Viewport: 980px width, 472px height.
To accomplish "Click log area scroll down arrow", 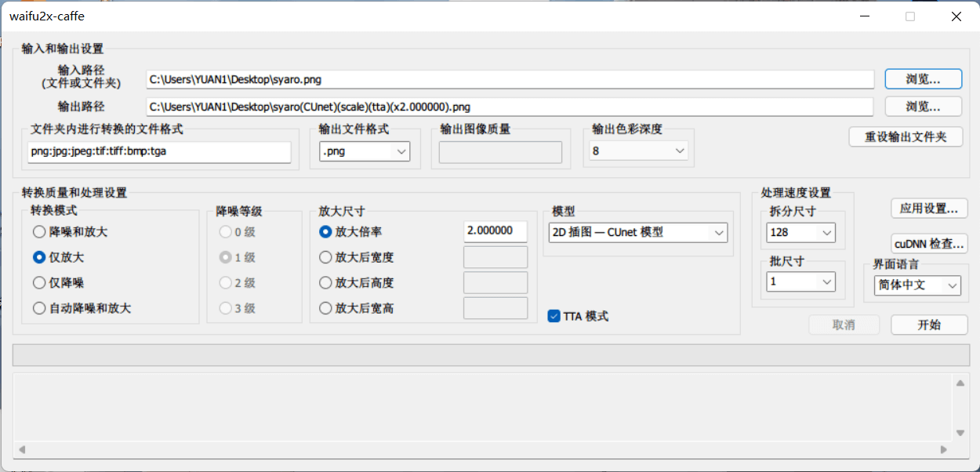I will click(x=960, y=433).
